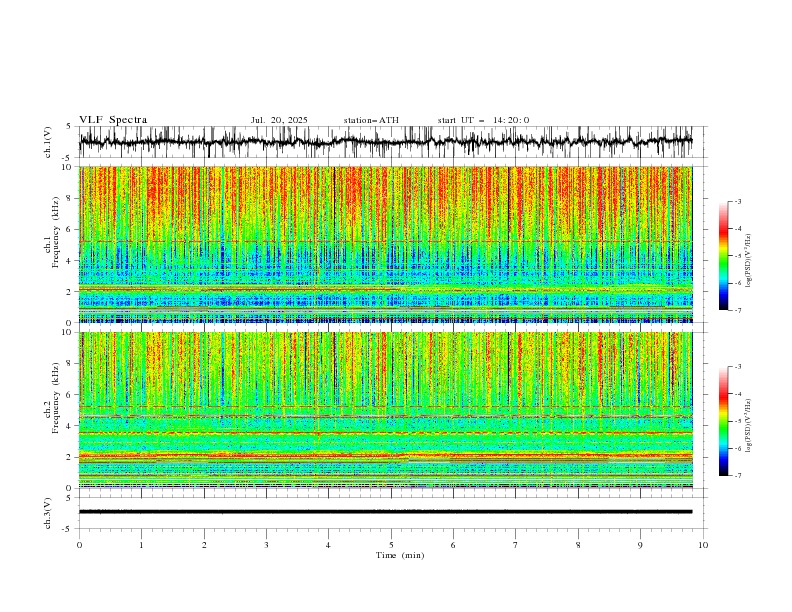Click the "4" kHz tick of ch.2 spectrogram
Image resolution: width=792 pixels, height=612 pixels.
(70, 426)
